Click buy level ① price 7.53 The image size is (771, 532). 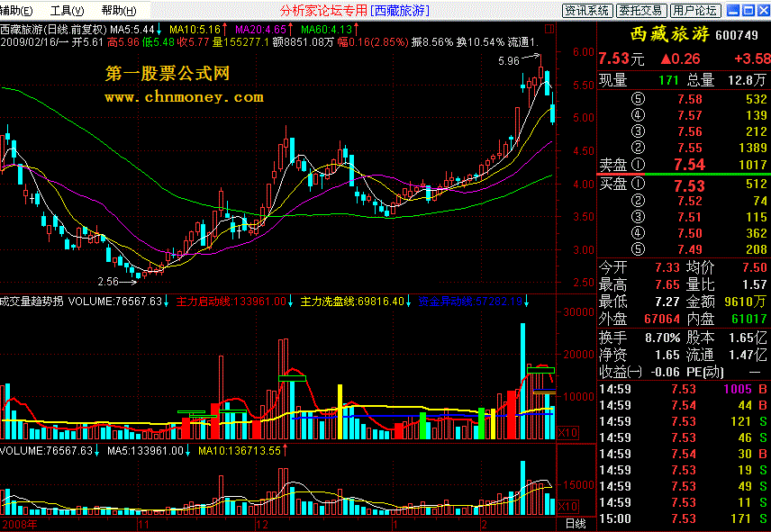[x=689, y=186]
